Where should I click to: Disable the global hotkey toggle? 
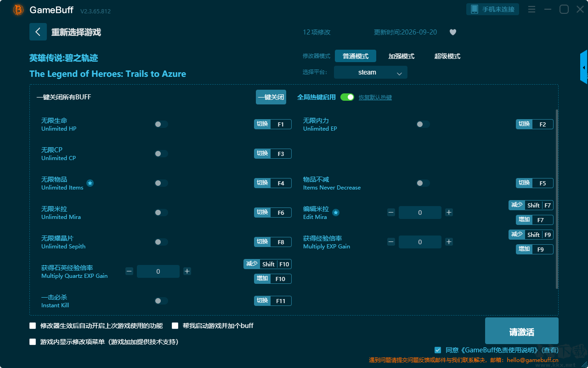tap(347, 97)
